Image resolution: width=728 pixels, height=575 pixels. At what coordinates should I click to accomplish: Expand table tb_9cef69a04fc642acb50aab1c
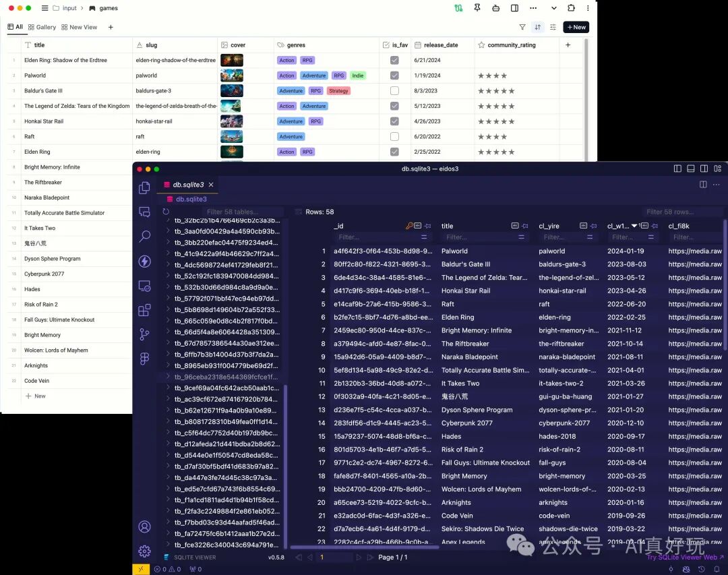[168, 388]
